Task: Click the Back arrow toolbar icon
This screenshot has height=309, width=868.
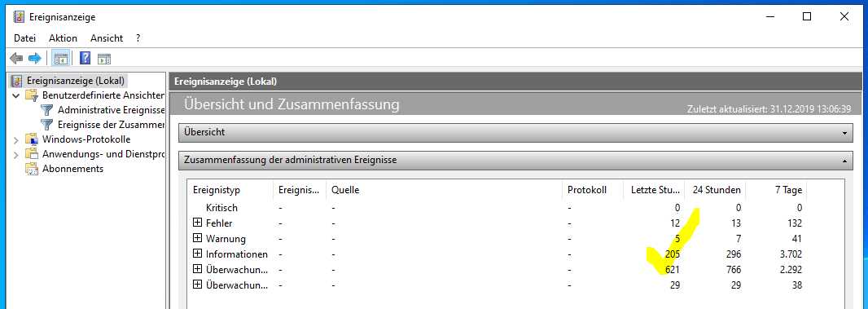Action: [16, 58]
